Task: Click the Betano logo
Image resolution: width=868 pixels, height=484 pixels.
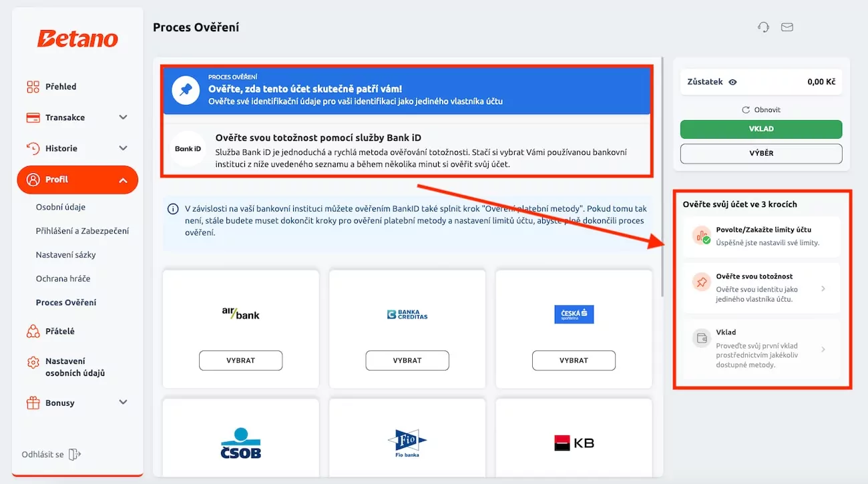Action: point(77,39)
